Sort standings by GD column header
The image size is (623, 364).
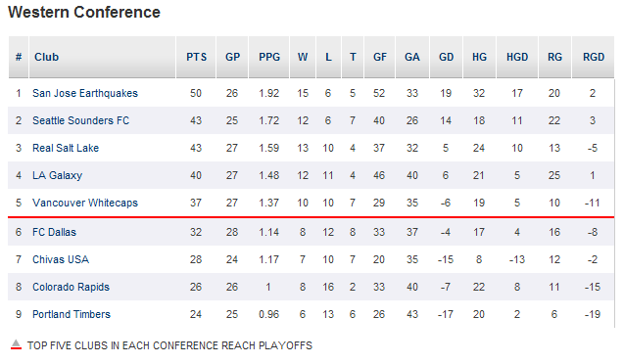point(447,57)
